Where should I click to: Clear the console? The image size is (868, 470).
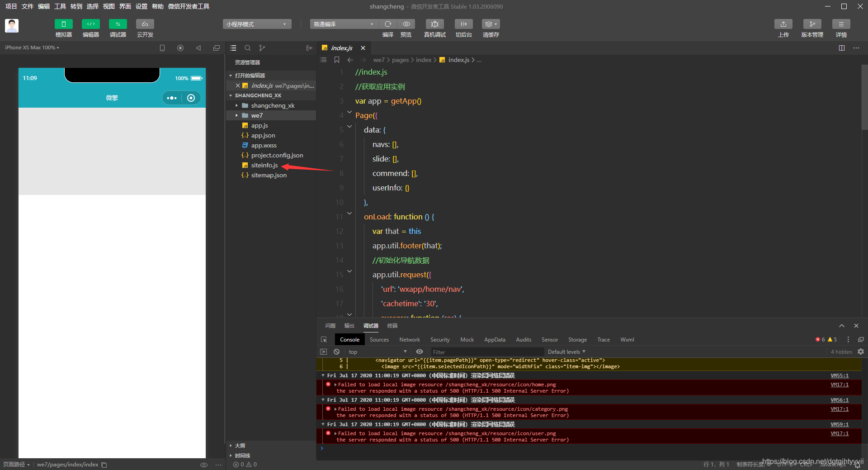coord(336,352)
